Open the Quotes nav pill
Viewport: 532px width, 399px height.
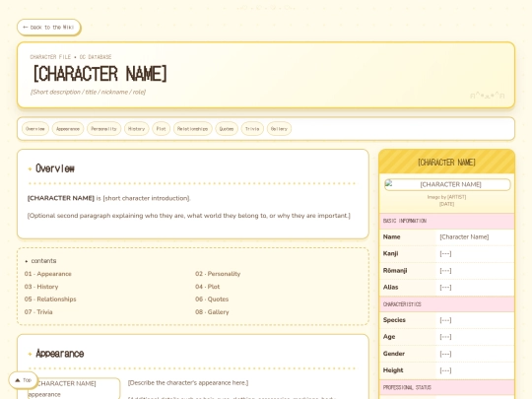click(227, 129)
